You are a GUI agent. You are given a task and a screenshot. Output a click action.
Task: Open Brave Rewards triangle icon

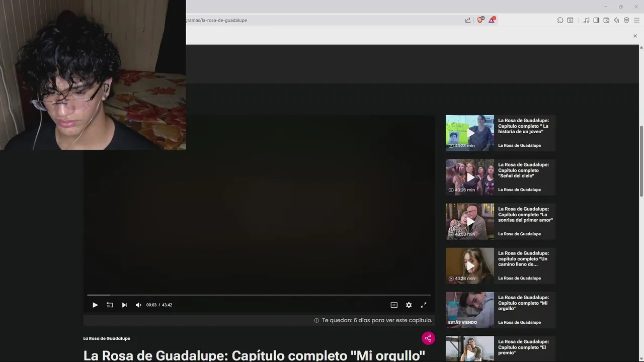492,20
